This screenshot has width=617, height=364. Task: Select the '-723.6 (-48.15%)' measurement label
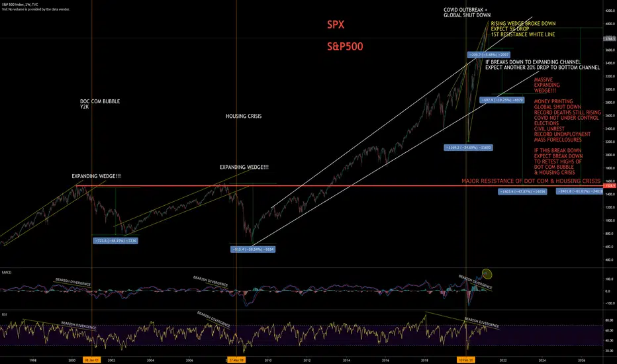click(x=115, y=240)
